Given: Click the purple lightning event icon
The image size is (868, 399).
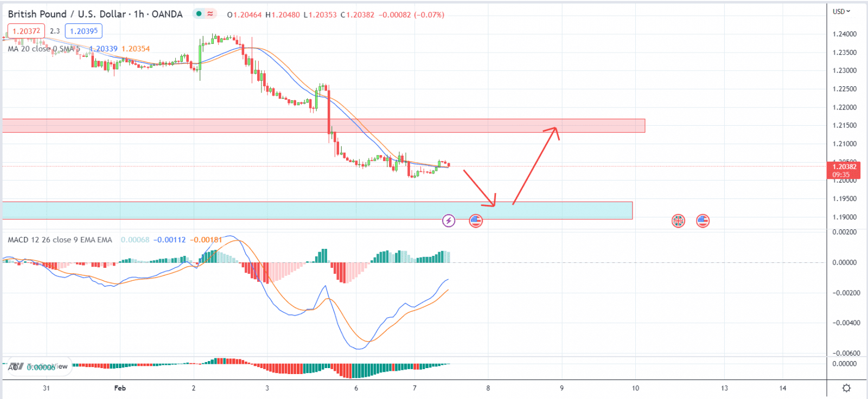Looking at the screenshot, I should click(449, 221).
